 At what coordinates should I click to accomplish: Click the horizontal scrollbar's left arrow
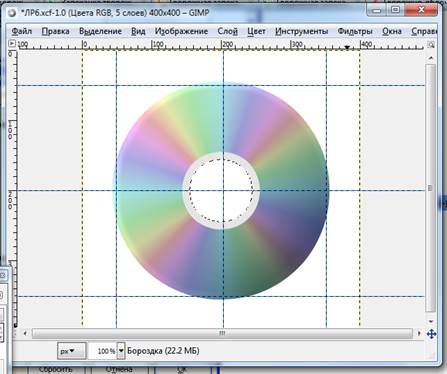[25, 333]
